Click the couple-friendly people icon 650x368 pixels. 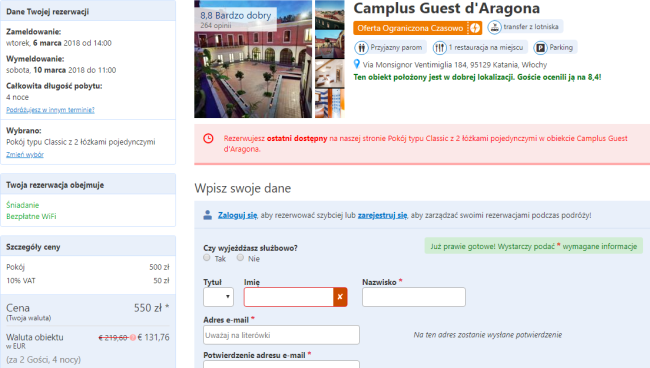[361, 48]
